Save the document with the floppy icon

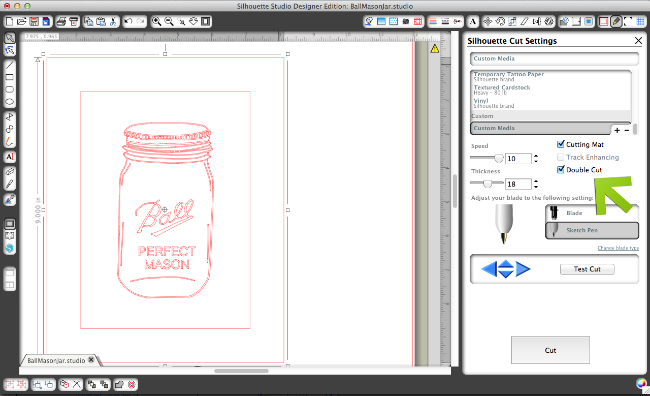pyautogui.click(x=34, y=22)
